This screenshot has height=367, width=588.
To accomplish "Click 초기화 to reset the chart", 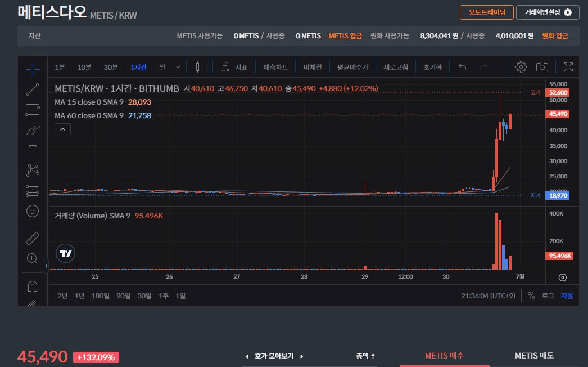I will click(x=432, y=67).
